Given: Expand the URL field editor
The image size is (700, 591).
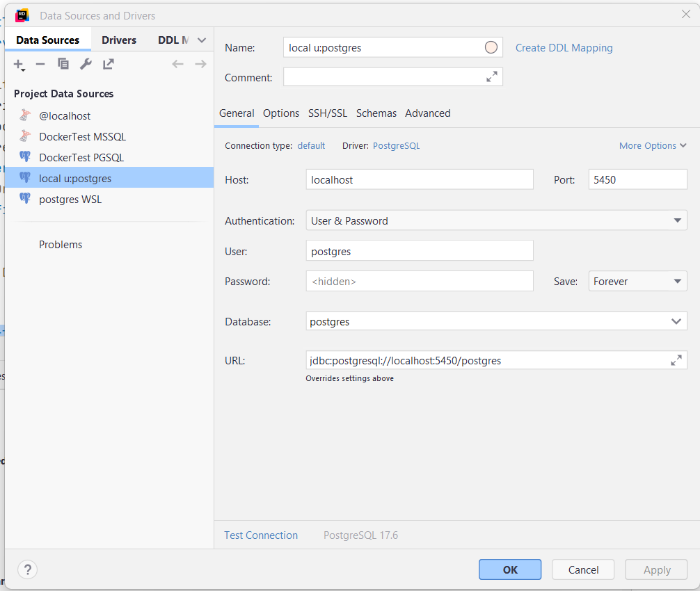Looking at the screenshot, I should click(x=676, y=360).
